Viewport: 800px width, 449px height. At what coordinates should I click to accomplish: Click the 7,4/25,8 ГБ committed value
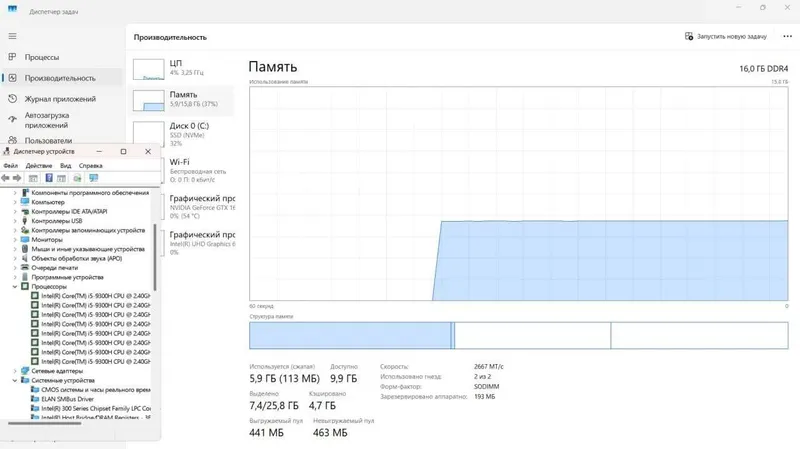click(273, 406)
